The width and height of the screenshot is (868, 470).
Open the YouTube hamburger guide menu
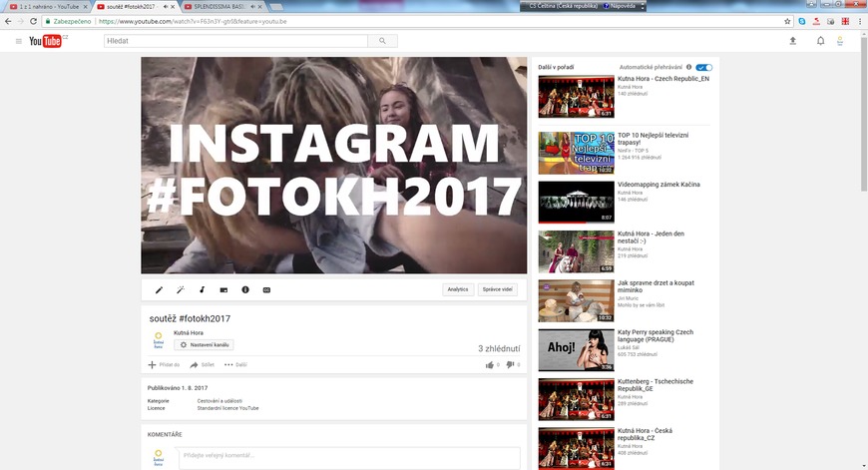(x=18, y=41)
